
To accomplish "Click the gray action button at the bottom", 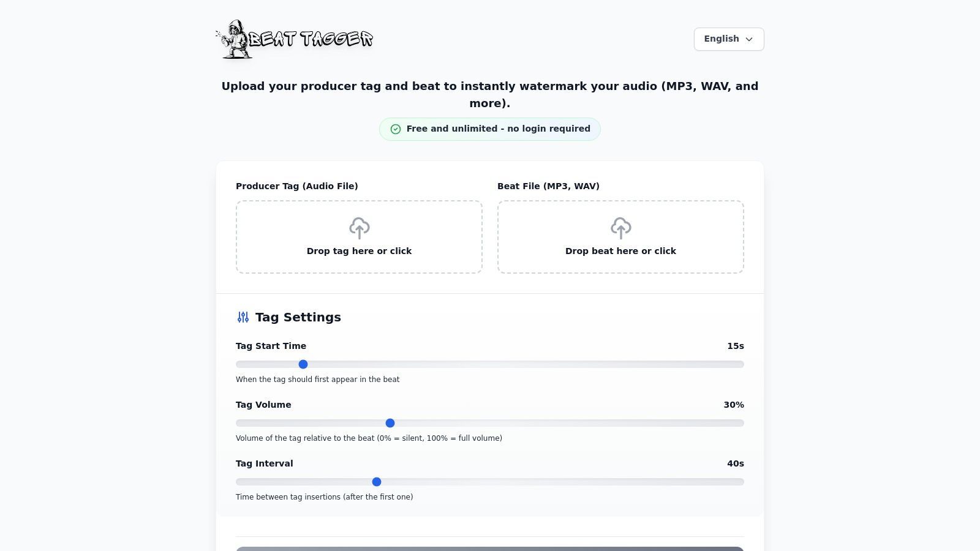I will (x=490, y=548).
